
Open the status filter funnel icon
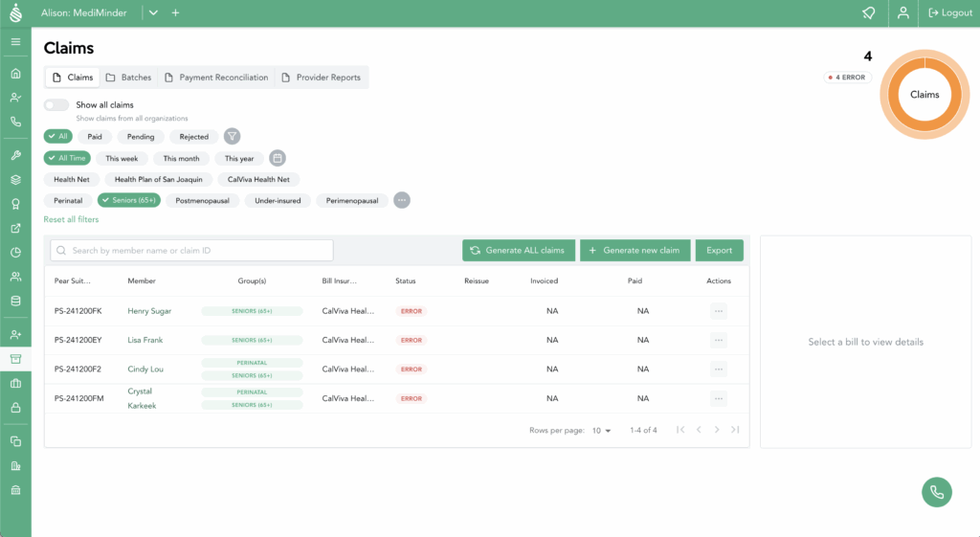[x=232, y=137]
